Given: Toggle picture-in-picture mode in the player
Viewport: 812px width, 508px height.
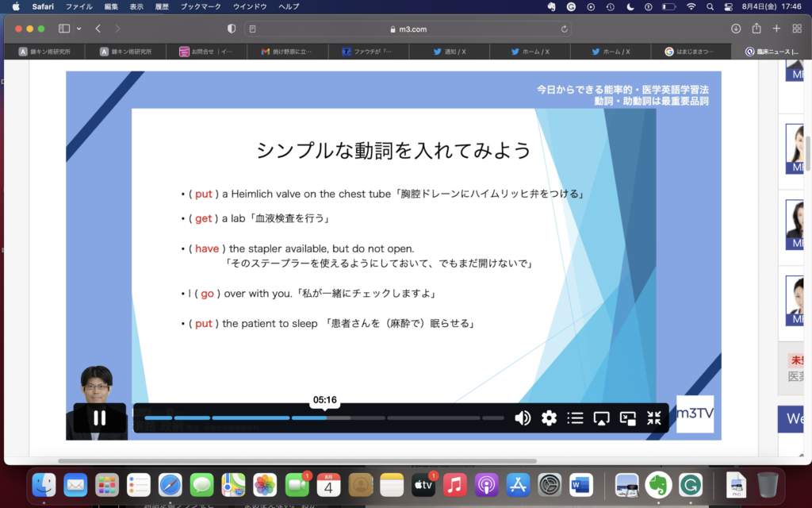Looking at the screenshot, I should (x=628, y=418).
